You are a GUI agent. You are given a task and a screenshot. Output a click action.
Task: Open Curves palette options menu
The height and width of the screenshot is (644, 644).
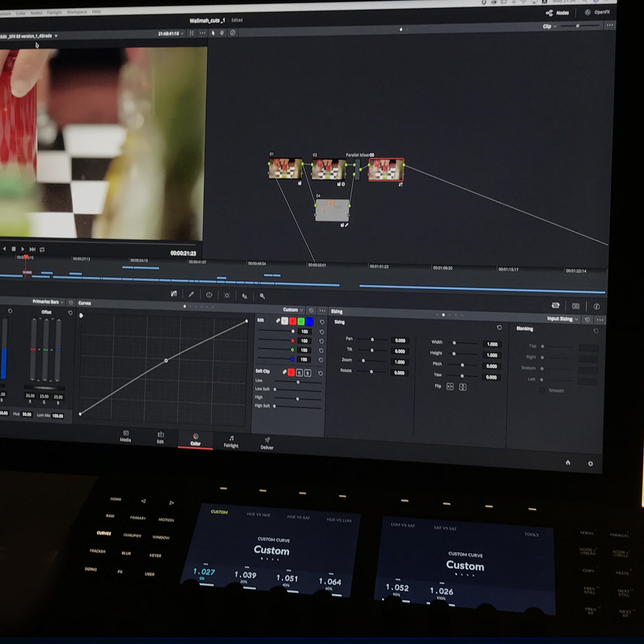click(322, 311)
